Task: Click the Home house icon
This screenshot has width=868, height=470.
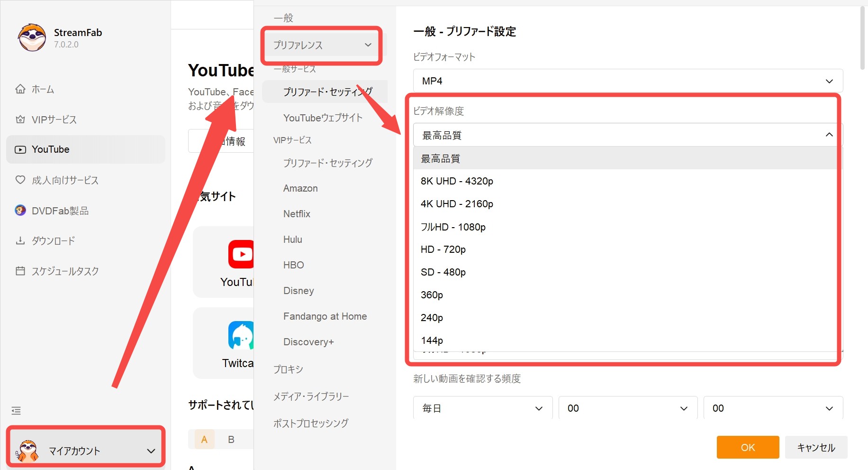Action: pyautogui.click(x=20, y=89)
